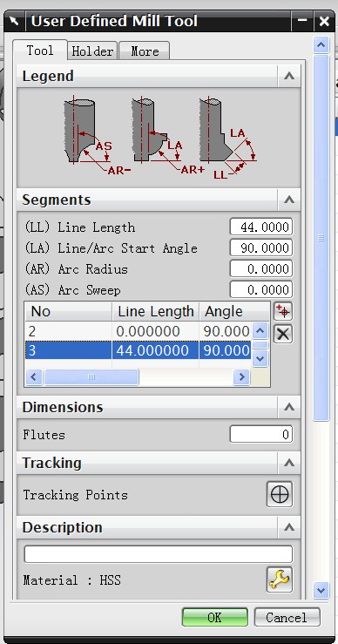Click the Tracking Points label

(x=75, y=494)
